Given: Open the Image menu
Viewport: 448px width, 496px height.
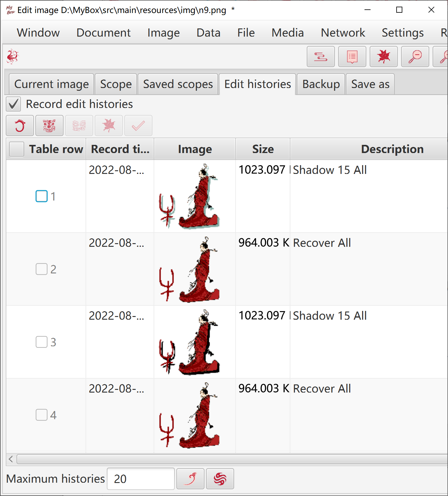Looking at the screenshot, I should pos(163,33).
